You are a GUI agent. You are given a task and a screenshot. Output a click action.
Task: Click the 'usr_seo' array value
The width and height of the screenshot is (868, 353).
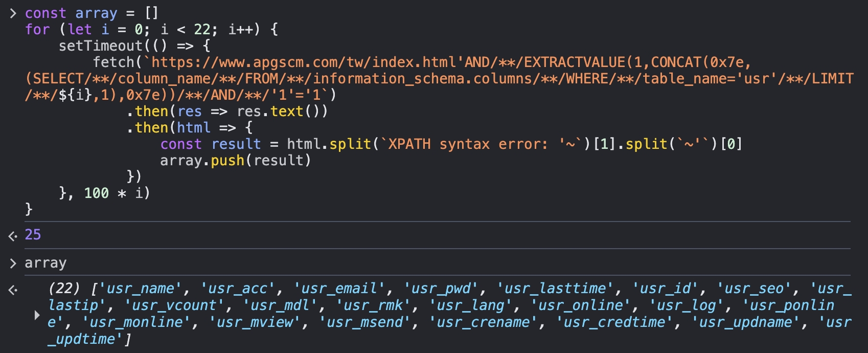click(x=755, y=289)
